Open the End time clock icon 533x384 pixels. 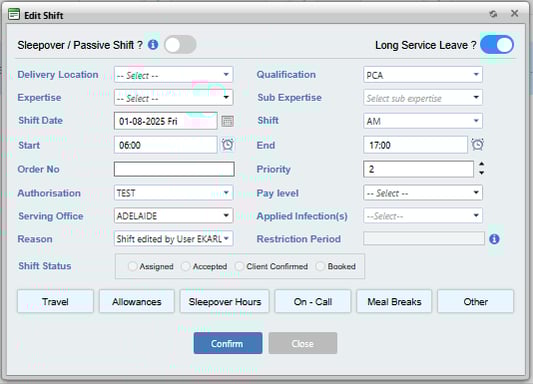click(x=477, y=145)
